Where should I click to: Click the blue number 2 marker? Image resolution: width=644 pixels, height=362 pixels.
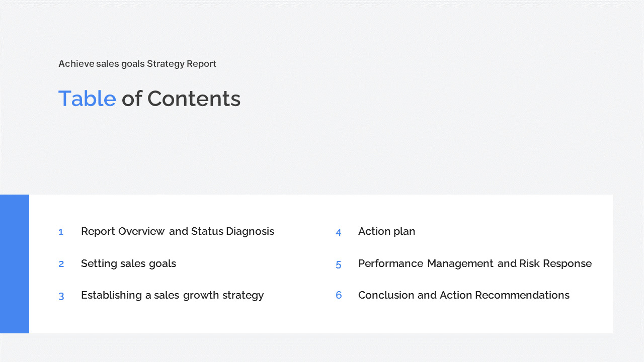(61, 264)
